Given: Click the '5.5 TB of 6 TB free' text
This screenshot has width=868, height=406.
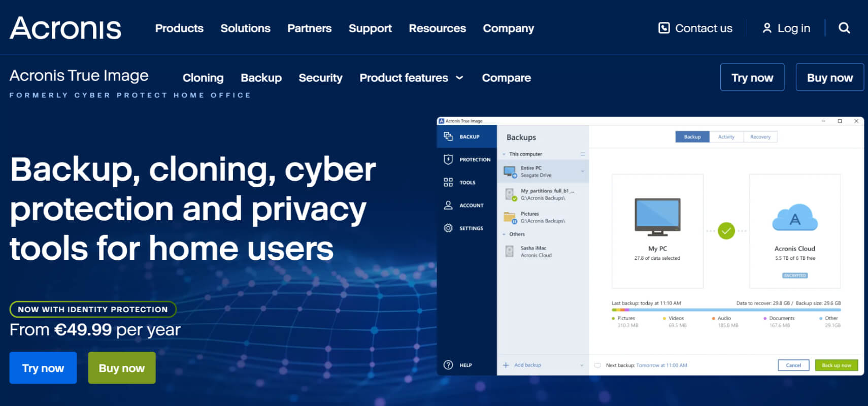Looking at the screenshot, I should (x=795, y=258).
